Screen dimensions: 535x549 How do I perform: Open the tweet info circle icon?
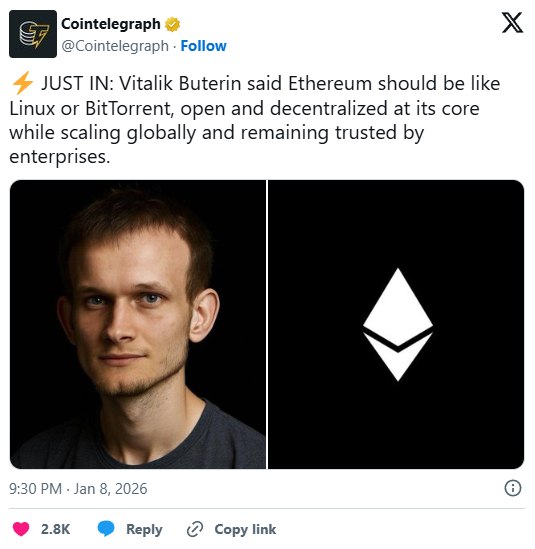click(x=513, y=488)
